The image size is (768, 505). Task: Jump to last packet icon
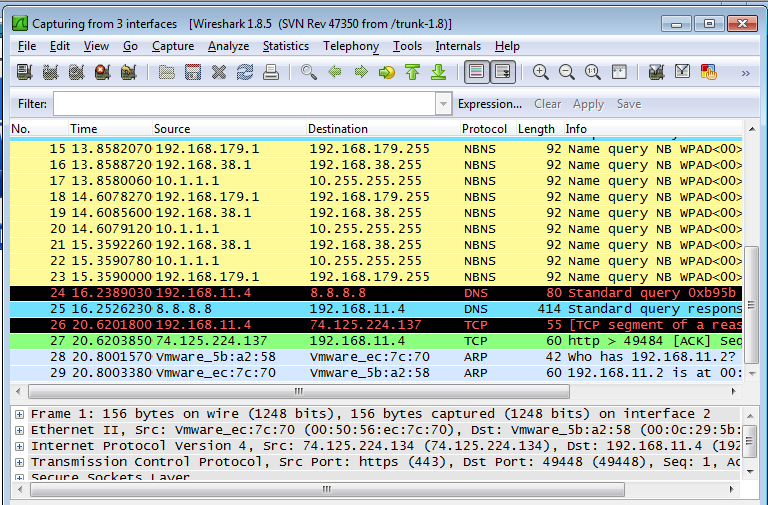point(438,72)
